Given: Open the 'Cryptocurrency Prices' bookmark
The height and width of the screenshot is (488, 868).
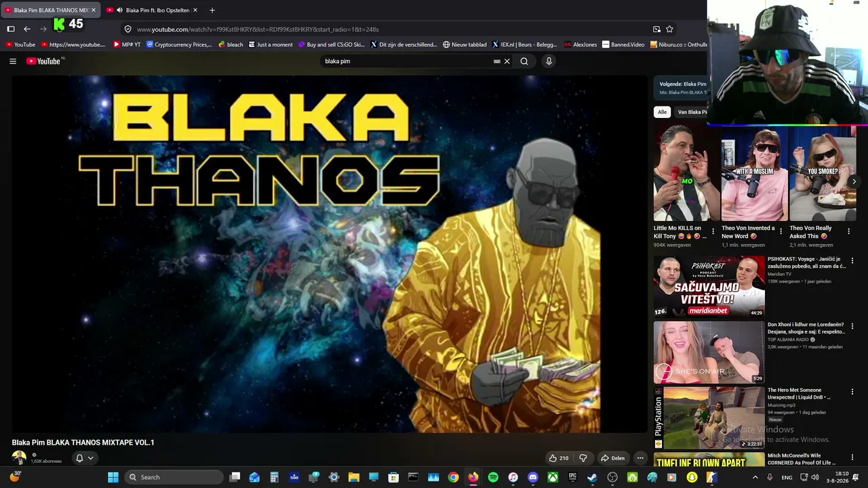Looking at the screenshot, I should (179, 45).
